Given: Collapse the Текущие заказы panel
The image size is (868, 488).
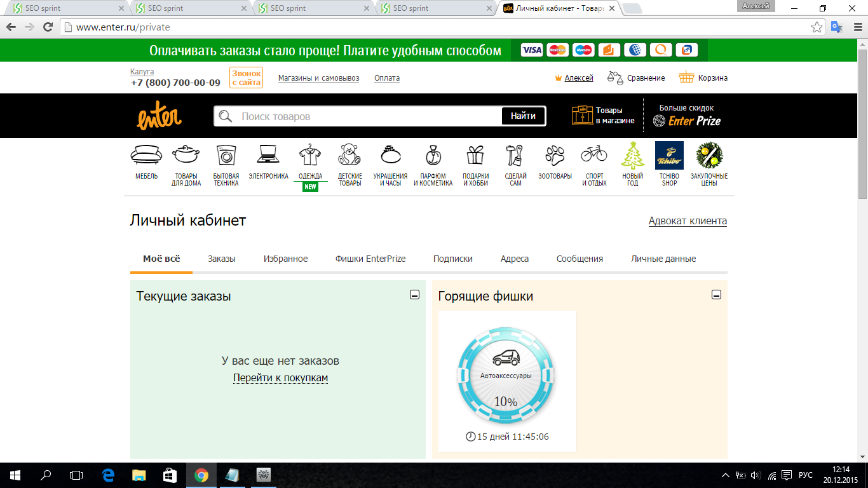Looking at the screenshot, I should [414, 295].
